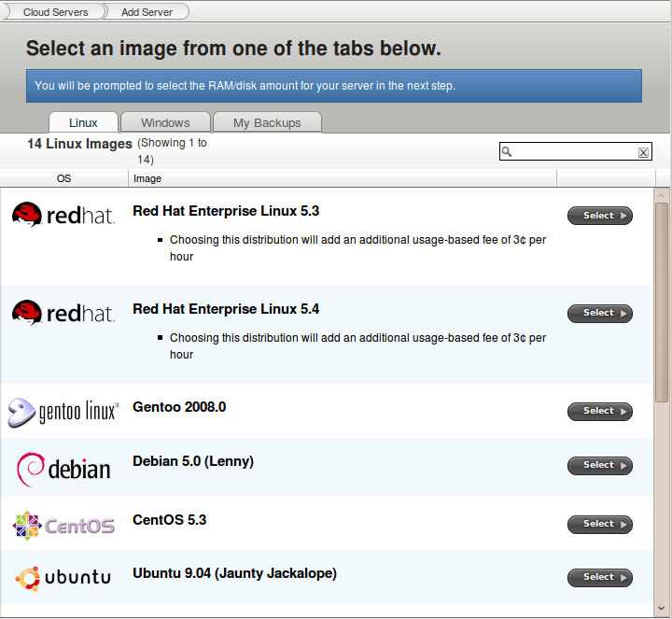Screen dimensions: 672x619
Task: Click the Add Server breadcrumb
Action: pyautogui.click(x=147, y=12)
